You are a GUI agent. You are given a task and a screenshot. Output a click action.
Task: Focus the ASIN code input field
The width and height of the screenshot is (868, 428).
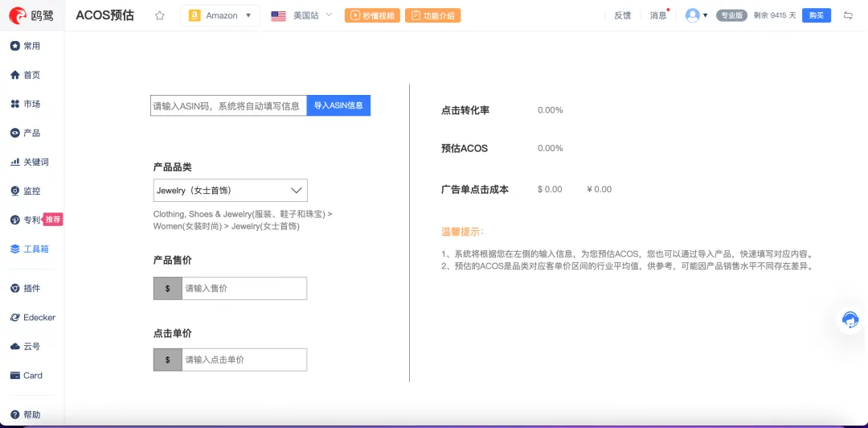click(228, 105)
